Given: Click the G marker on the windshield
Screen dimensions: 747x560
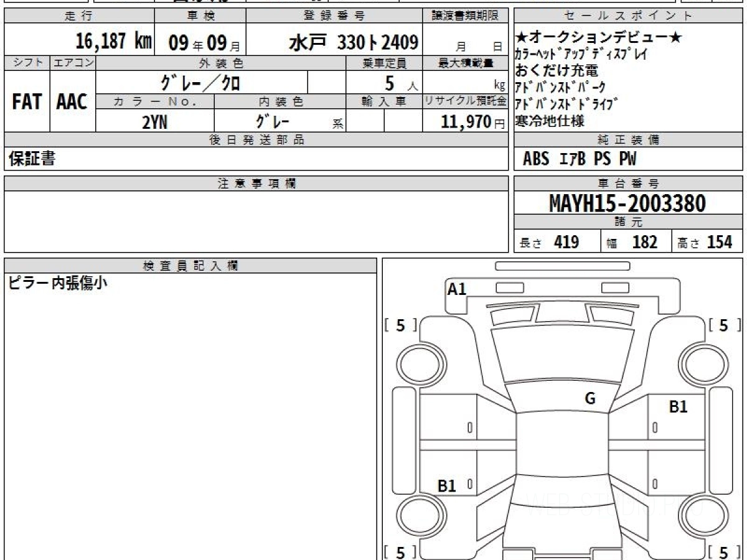Looking at the screenshot, I should click(590, 399).
